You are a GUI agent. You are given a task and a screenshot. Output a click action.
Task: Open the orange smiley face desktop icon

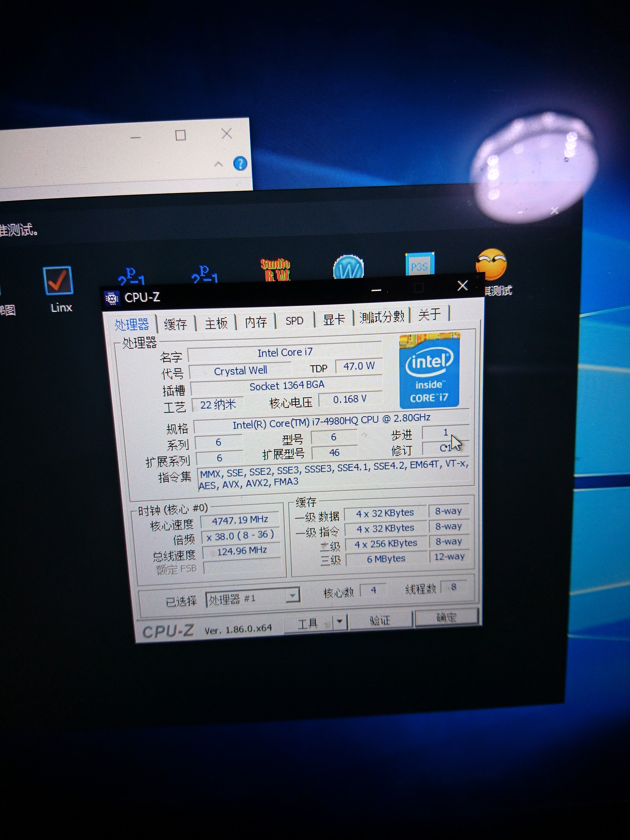491,264
